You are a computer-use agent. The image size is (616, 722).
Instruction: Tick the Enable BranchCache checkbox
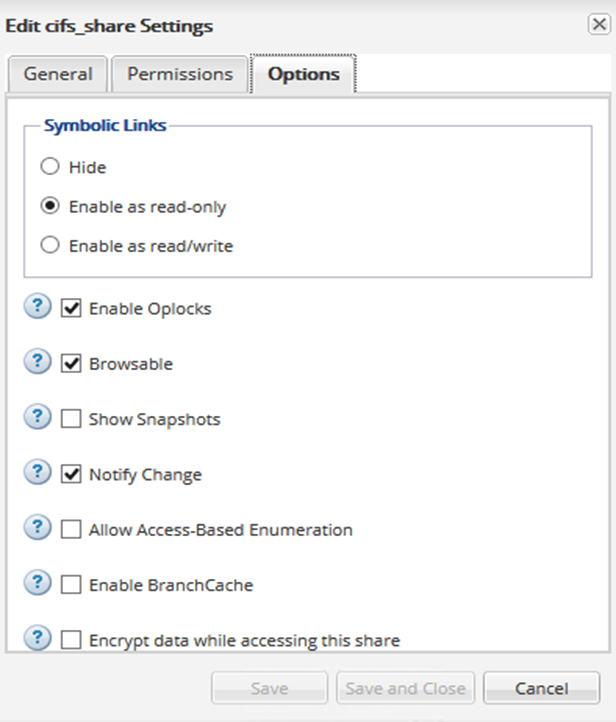point(71,585)
